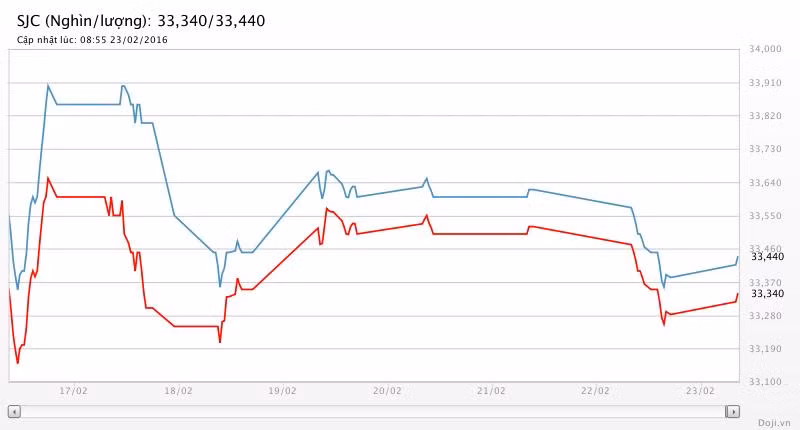Viewport: 800px width, 430px height.
Task: Click the SJC price chart title
Action: tap(141, 20)
